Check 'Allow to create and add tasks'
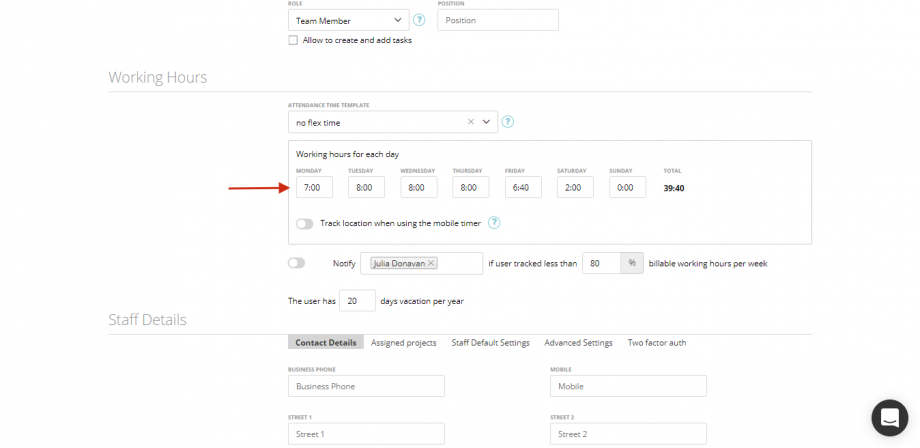Viewport: 920px width, 448px height. coord(293,40)
